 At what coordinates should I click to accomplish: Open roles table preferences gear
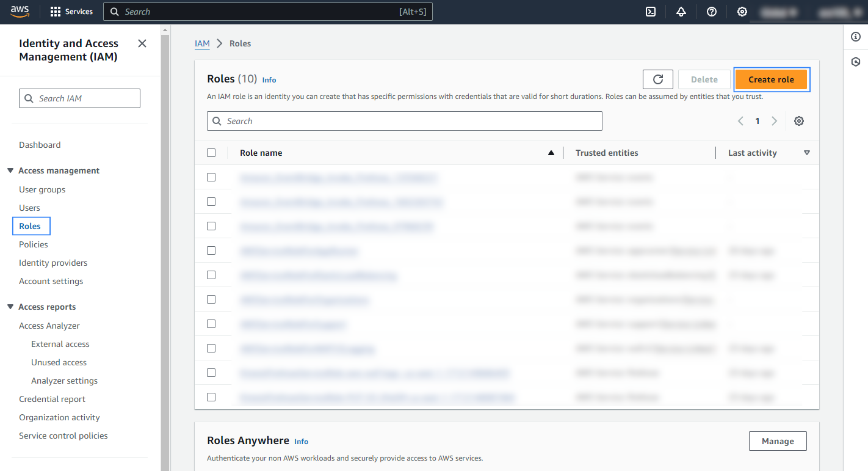click(x=799, y=121)
